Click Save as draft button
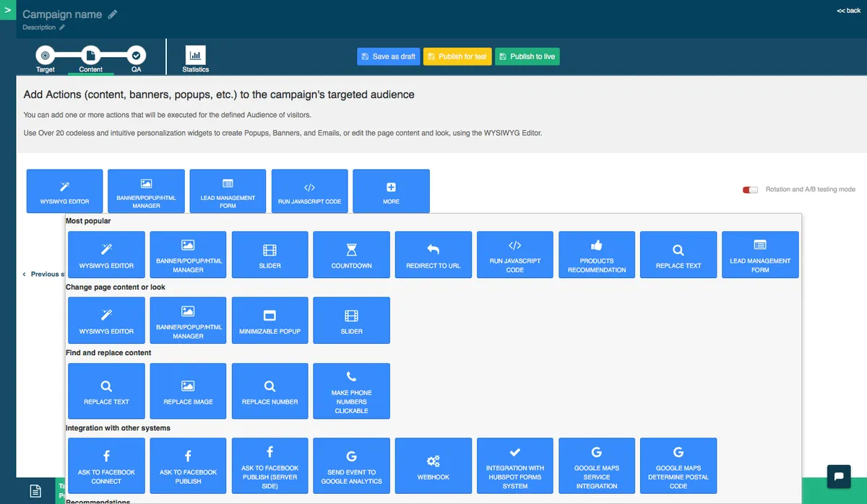Screen dimensions: 867x504 tap(388, 56)
